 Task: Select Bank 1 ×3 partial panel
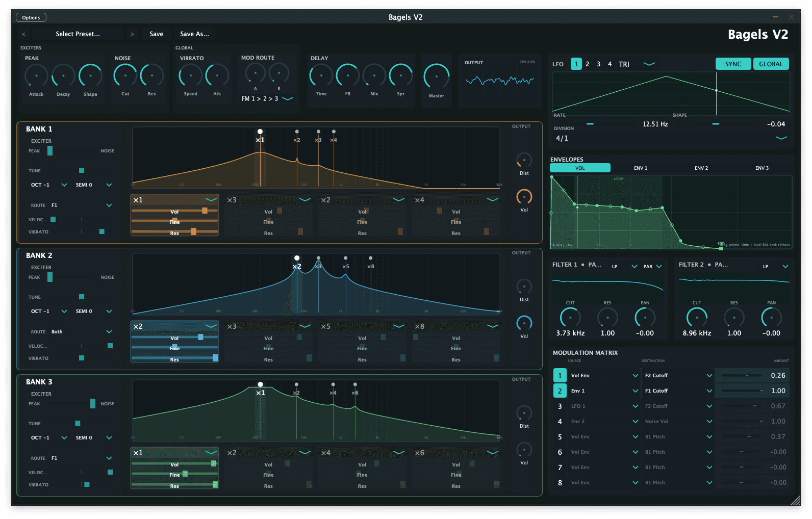[268, 215]
